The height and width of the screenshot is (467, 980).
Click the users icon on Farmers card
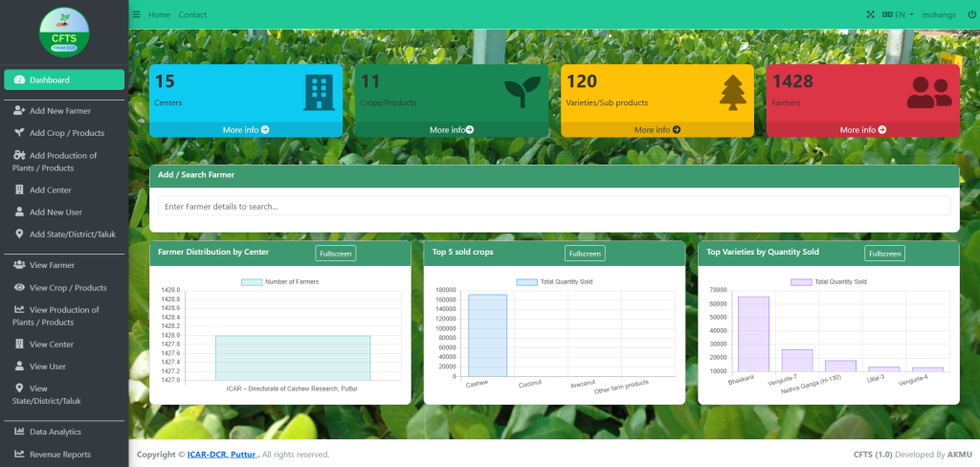(929, 92)
